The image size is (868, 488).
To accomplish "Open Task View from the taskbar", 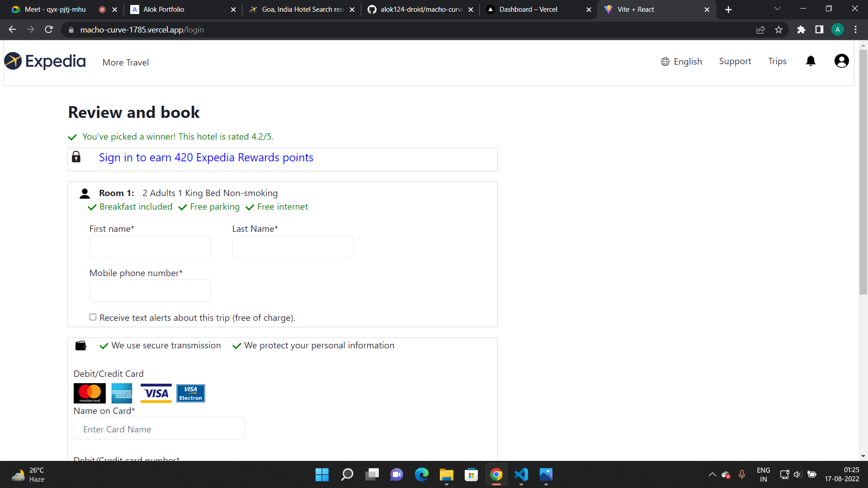I will 372,474.
